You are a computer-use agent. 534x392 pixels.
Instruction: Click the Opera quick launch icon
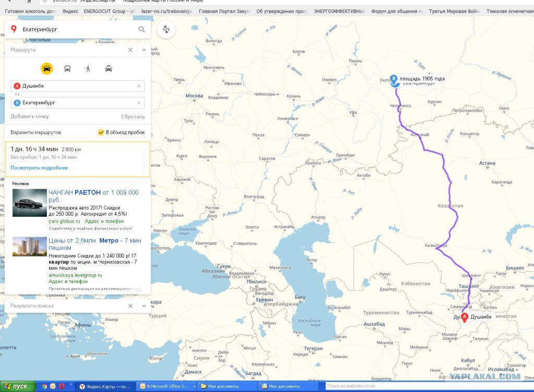point(62,387)
